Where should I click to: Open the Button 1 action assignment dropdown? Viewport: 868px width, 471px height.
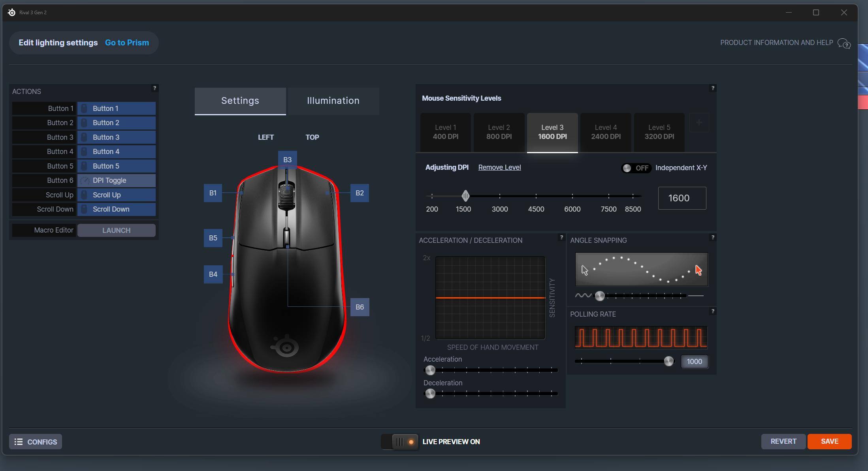pyautogui.click(x=116, y=109)
